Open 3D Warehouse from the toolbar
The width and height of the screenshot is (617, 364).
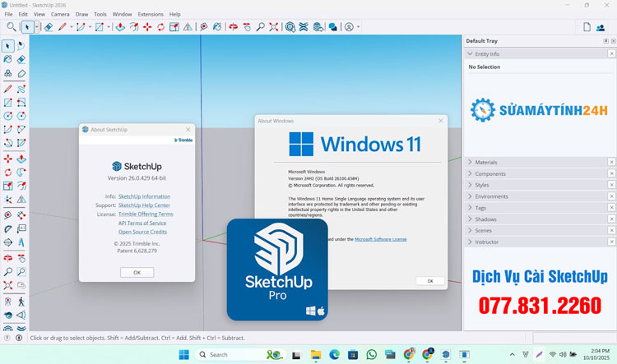coord(290,27)
